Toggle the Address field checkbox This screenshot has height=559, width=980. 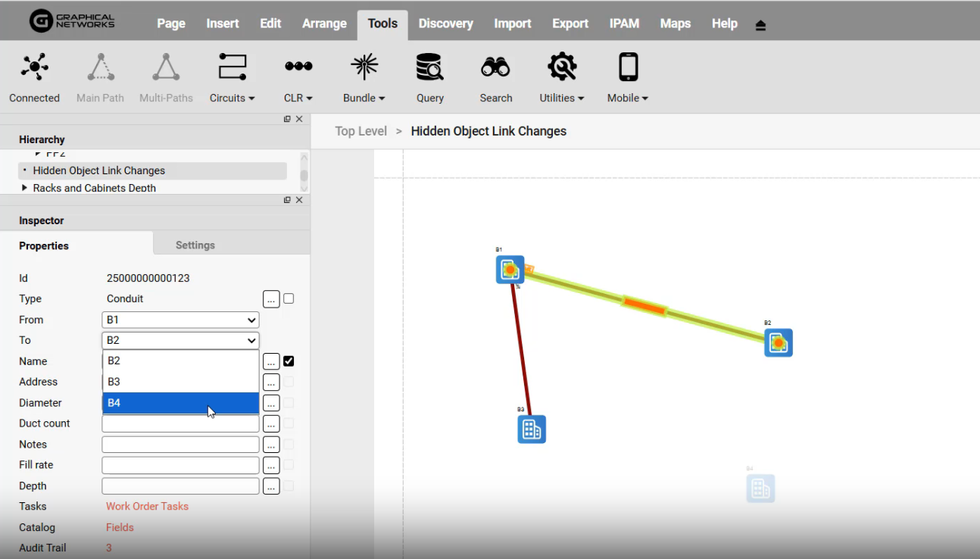pos(289,382)
